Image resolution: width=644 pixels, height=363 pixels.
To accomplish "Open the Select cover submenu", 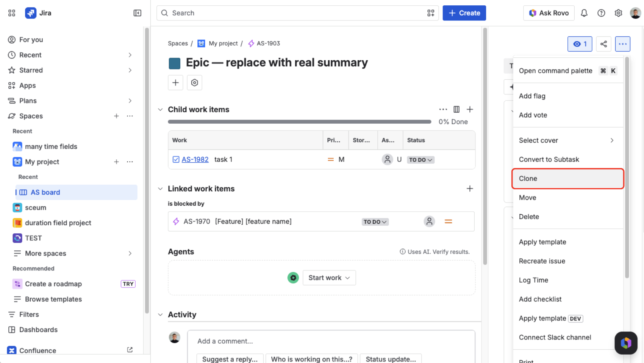I will [x=567, y=140].
